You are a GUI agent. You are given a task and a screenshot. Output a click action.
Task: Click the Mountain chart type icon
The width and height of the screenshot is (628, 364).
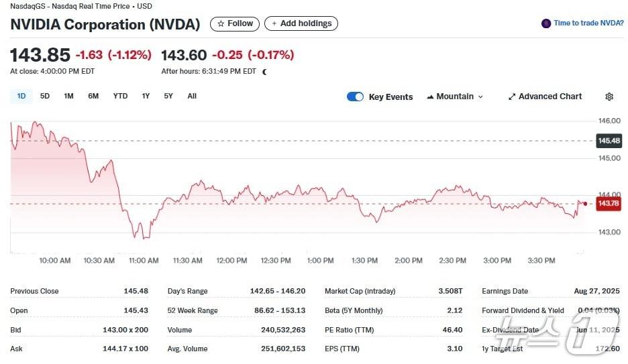tap(430, 97)
